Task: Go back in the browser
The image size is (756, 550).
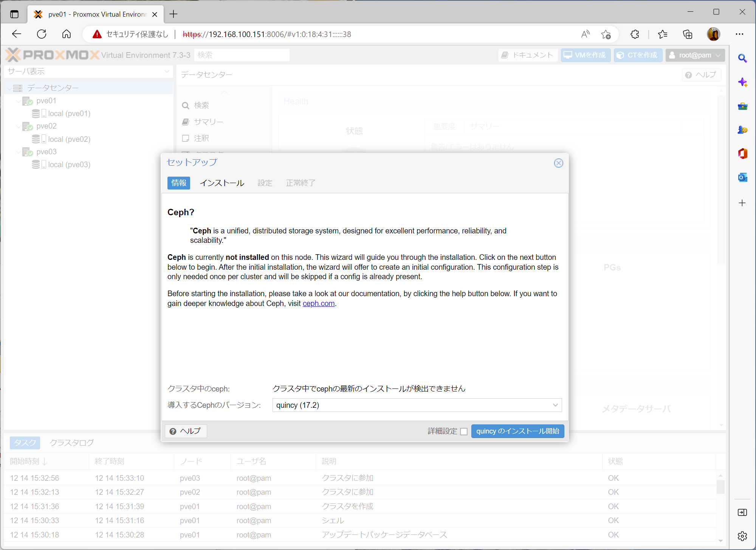Action: 17,34
